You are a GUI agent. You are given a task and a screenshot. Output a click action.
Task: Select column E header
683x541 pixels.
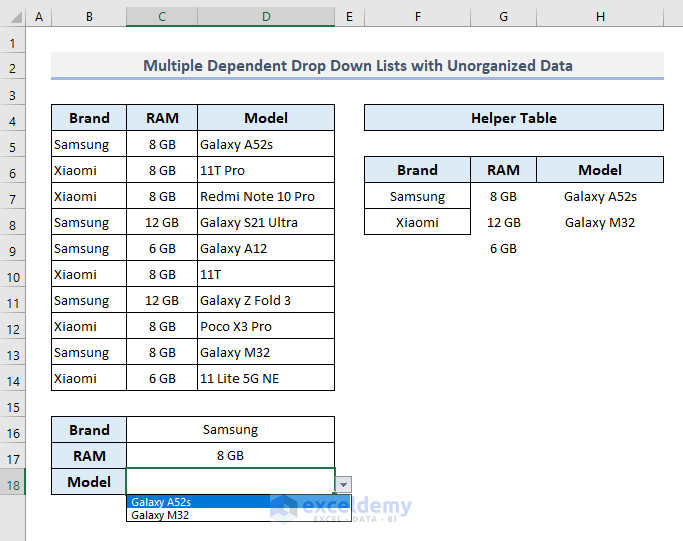pyautogui.click(x=349, y=17)
